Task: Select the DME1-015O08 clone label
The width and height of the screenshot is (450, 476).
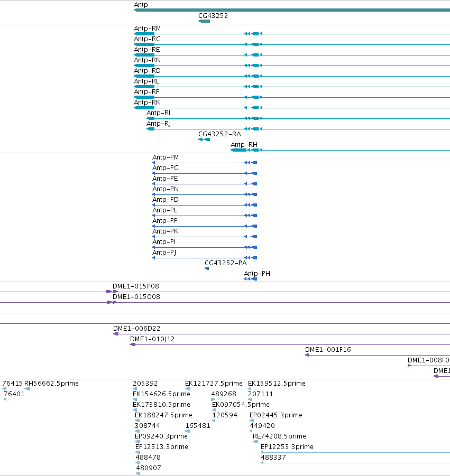Action: (x=136, y=297)
